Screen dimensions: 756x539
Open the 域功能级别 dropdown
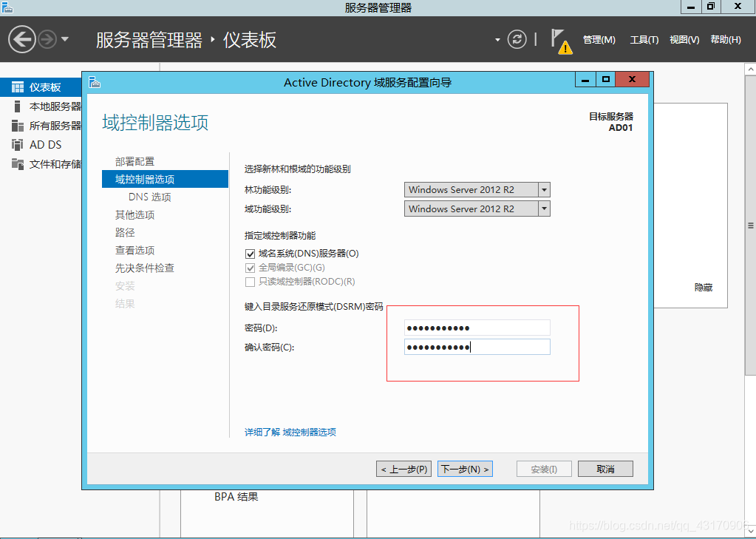544,209
